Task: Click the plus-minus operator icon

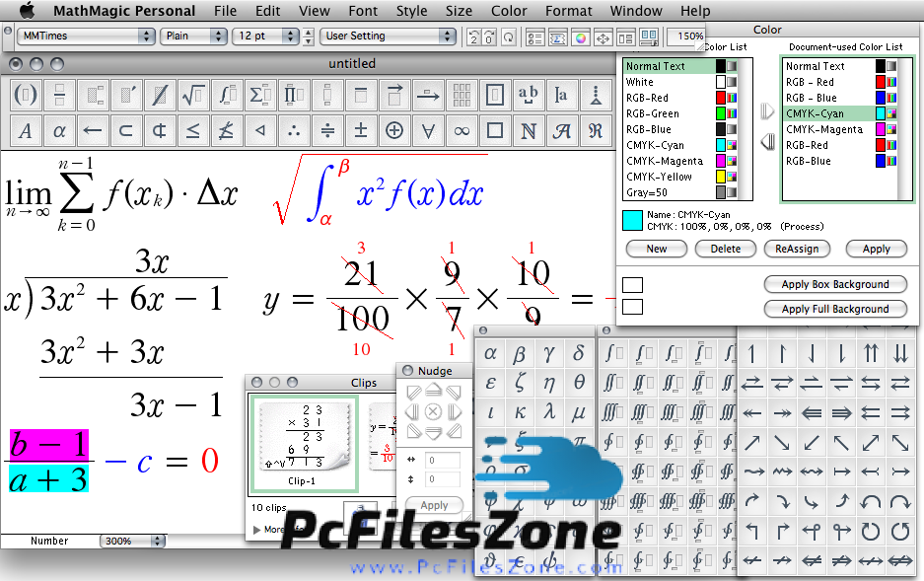Action: click(x=361, y=130)
